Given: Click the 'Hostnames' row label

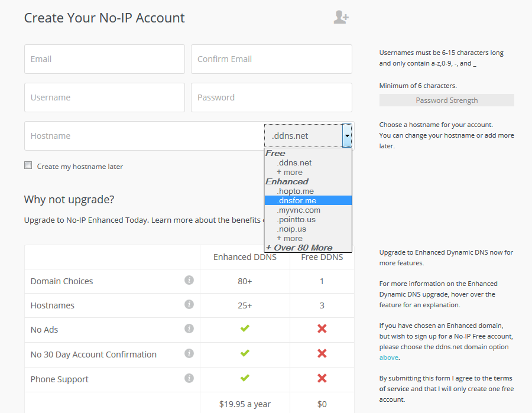Looking at the screenshot, I should (x=53, y=305).
